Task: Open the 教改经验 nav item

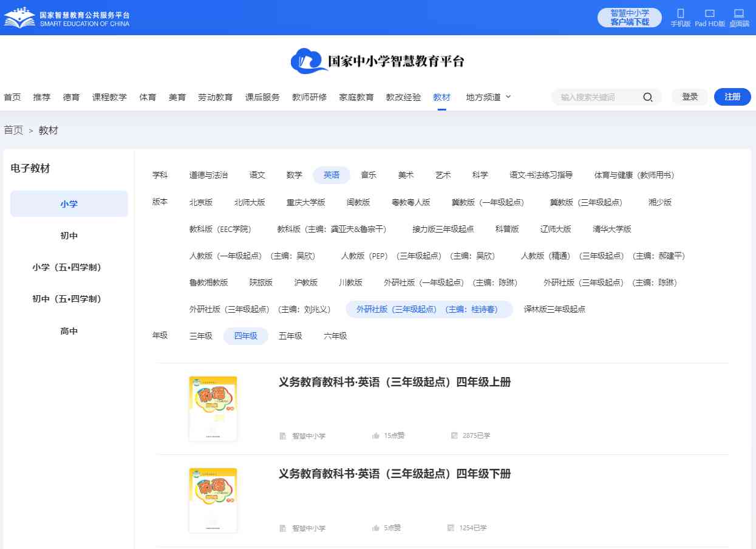Action: click(403, 97)
